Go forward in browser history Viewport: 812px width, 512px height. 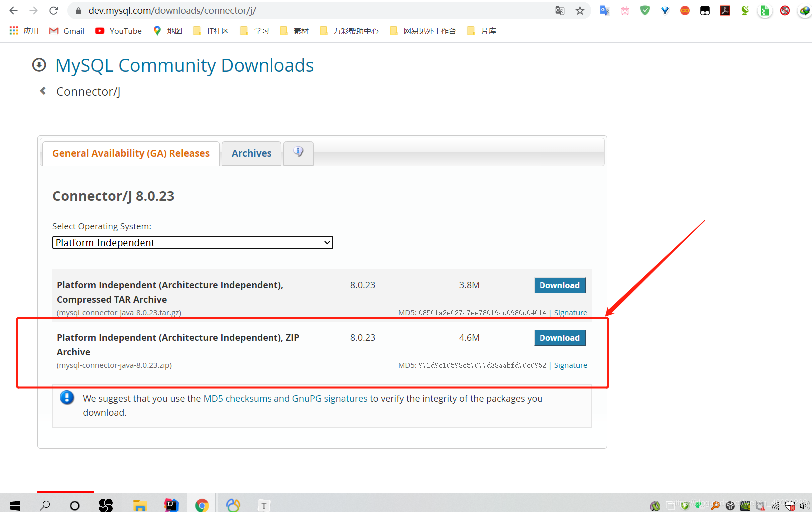tap(33, 10)
